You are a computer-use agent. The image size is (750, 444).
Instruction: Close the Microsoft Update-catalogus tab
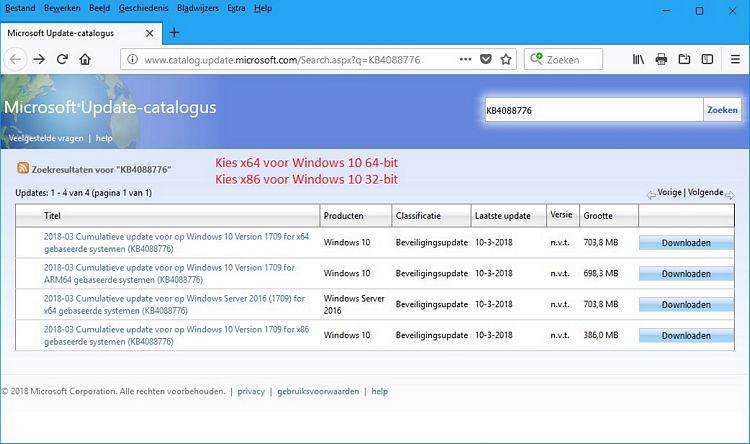pos(150,33)
